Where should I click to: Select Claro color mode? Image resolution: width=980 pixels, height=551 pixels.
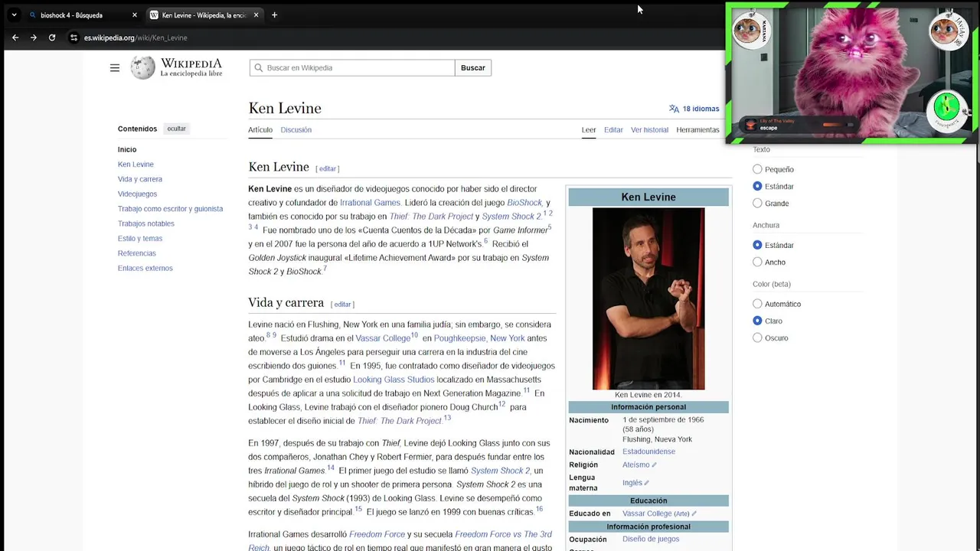[x=757, y=321]
